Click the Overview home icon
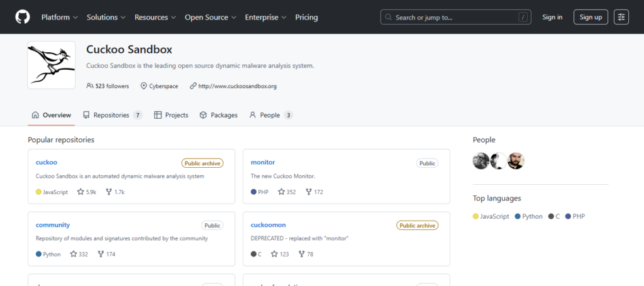Image resolution: width=644 pixels, height=286 pixels. [35, 115]
